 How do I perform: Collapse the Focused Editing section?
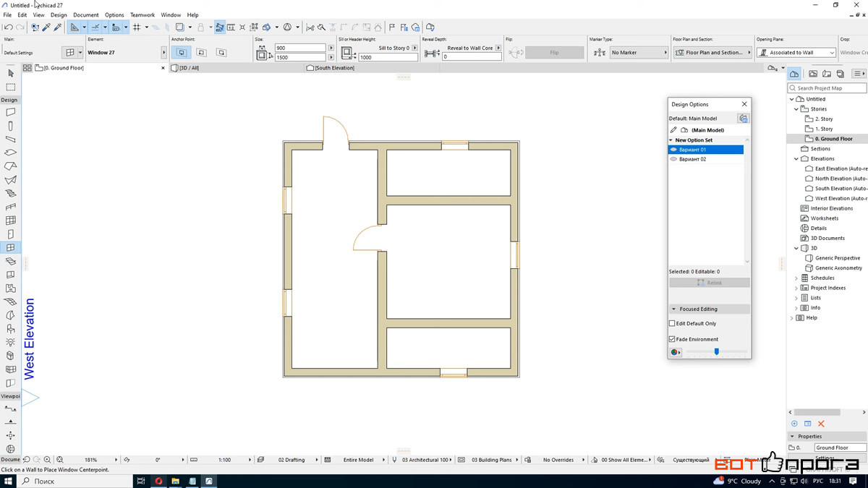click(x=673, y=309)
